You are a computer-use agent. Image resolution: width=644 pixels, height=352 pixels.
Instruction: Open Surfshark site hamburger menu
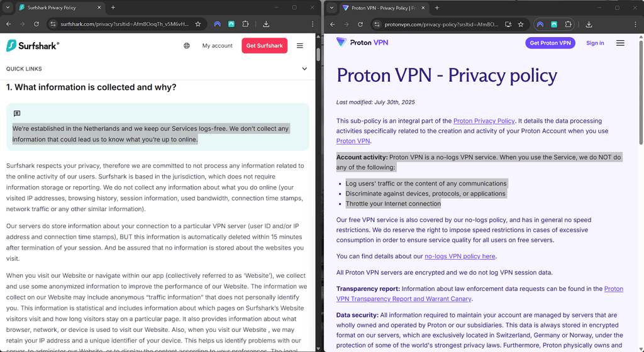[300, 45]
